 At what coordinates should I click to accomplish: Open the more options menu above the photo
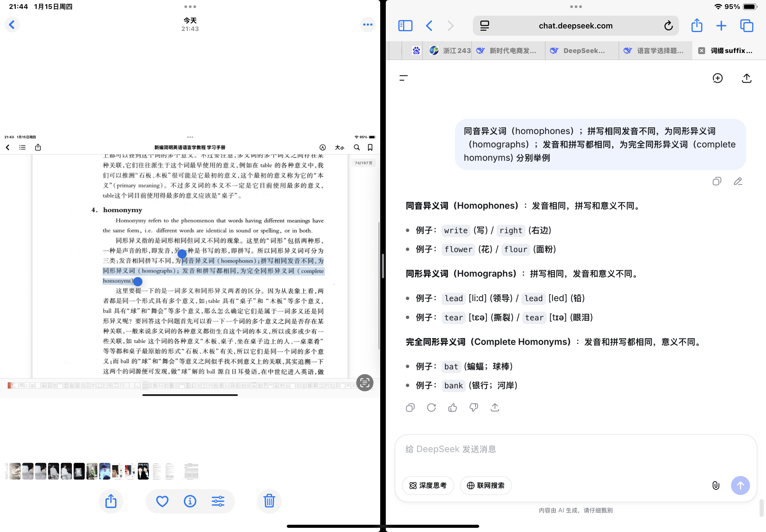pos(368,24)
